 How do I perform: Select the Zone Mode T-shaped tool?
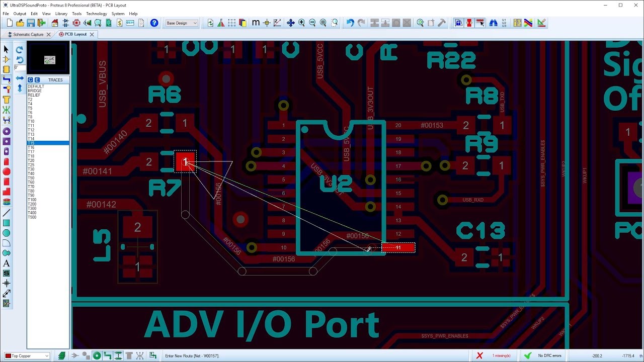[x=7, y=100]
